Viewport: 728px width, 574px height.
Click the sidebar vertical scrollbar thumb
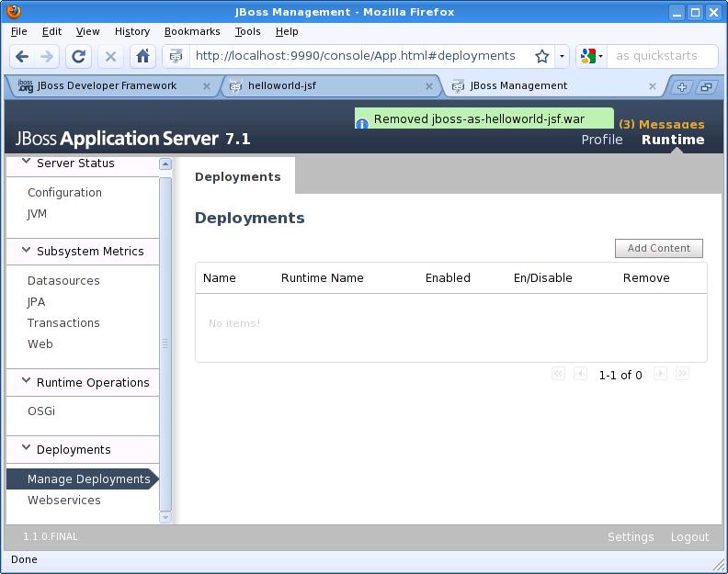[165, 343]
